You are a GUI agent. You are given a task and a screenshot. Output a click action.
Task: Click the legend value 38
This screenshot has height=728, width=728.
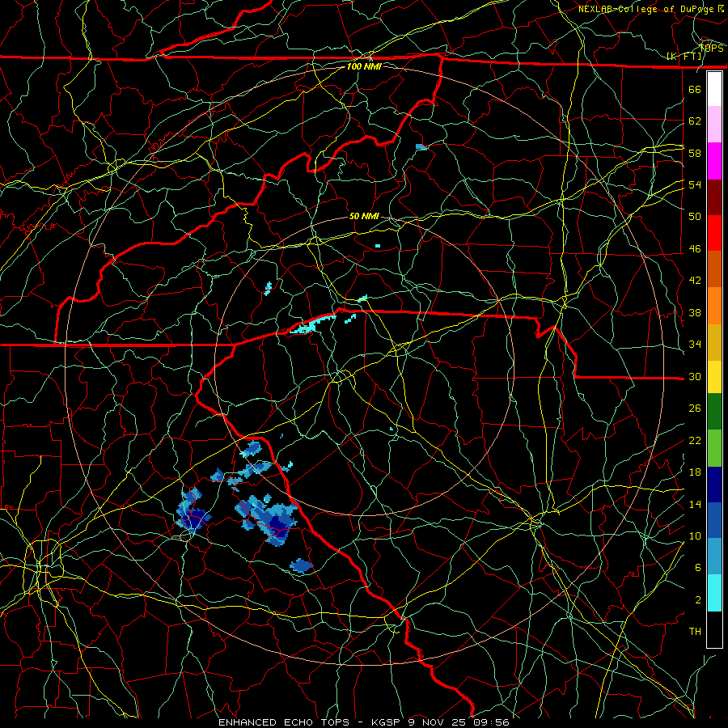pos(695,312)
